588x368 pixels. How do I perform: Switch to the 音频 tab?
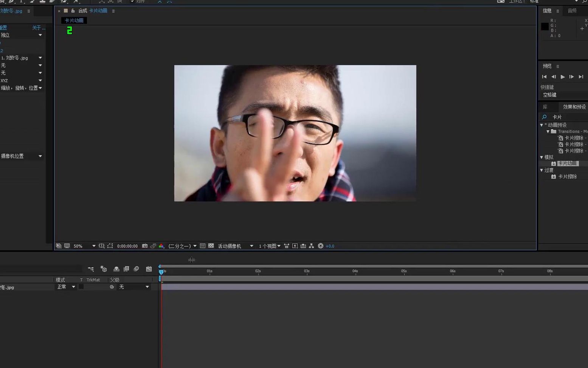tap(572, 11)
